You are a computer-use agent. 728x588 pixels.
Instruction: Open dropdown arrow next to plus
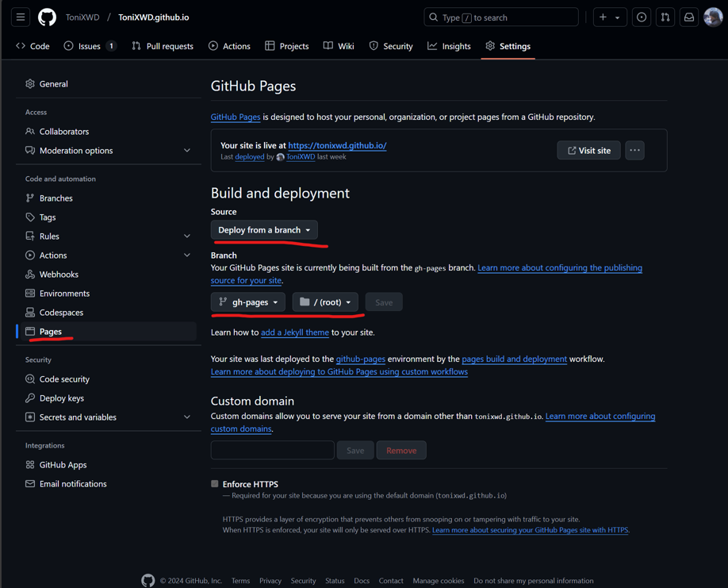point(618,17)
